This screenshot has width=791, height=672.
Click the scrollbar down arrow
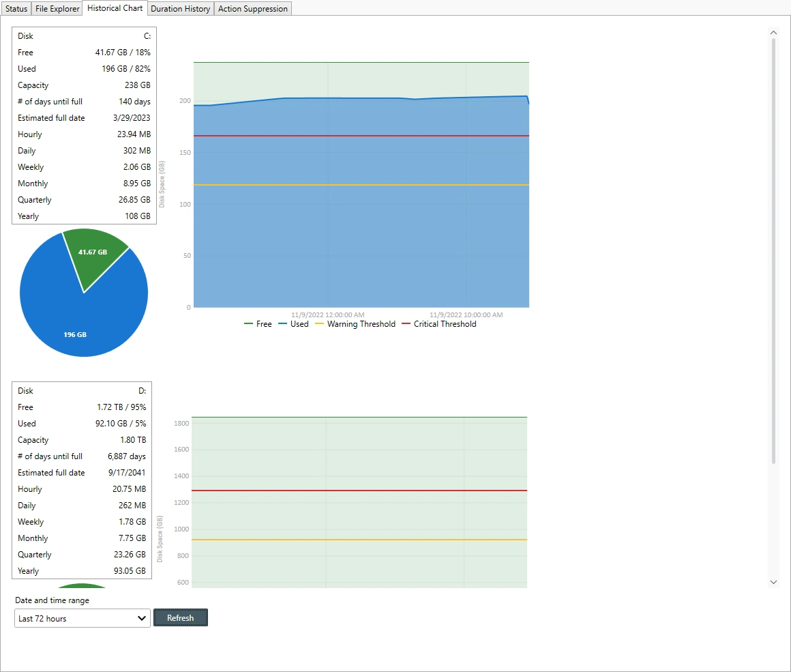click(773, 582)
